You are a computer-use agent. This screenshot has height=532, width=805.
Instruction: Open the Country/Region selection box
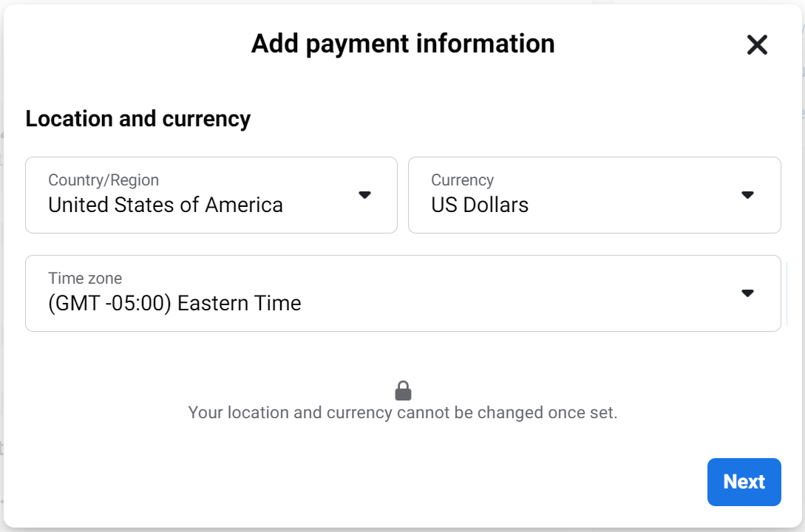211,195
